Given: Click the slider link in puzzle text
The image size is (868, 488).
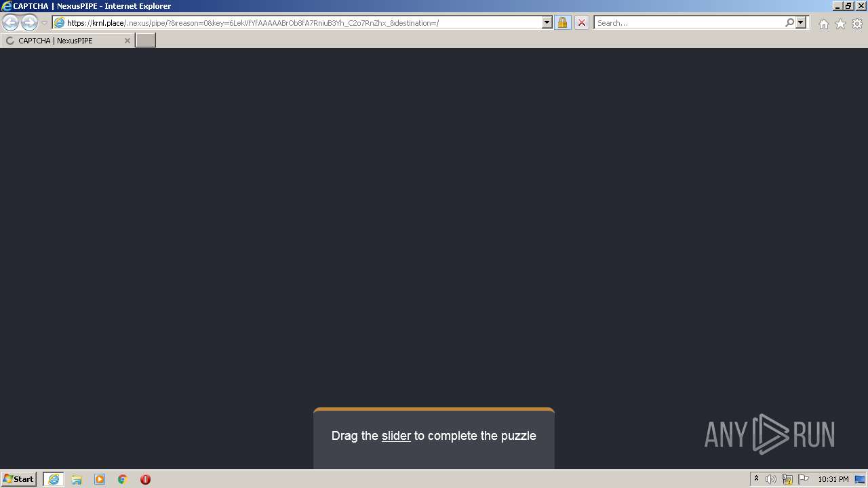Looking at the screenshot, I should (396, 436).
